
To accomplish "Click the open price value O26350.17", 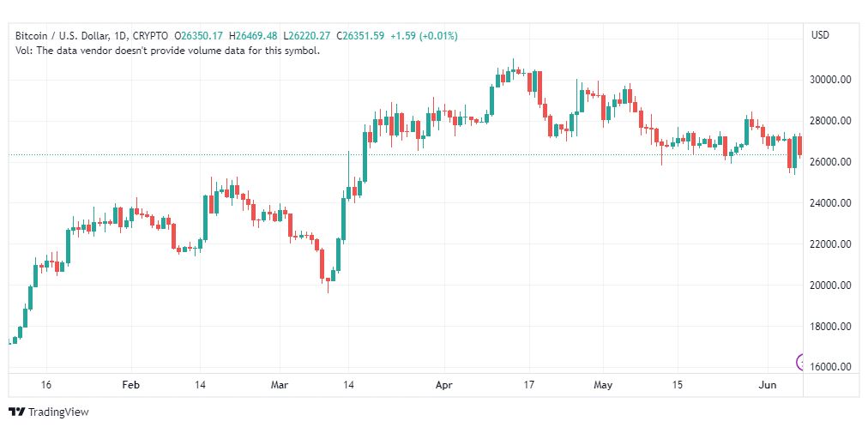I will click(199, 36).
